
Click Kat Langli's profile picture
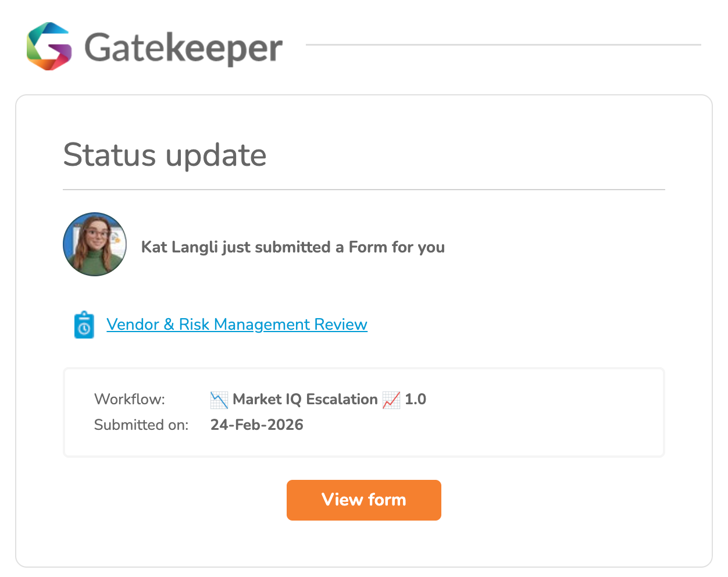tap(94, 244)
